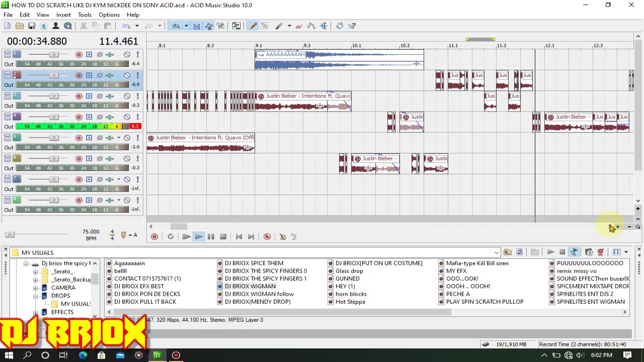
Task: Click the Cut scissors icon
Action: click(84, 26)
